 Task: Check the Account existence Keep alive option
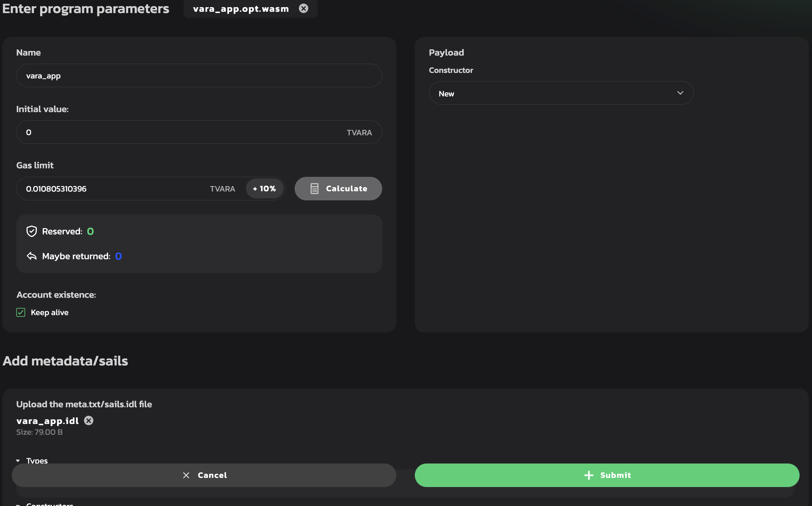21,312
